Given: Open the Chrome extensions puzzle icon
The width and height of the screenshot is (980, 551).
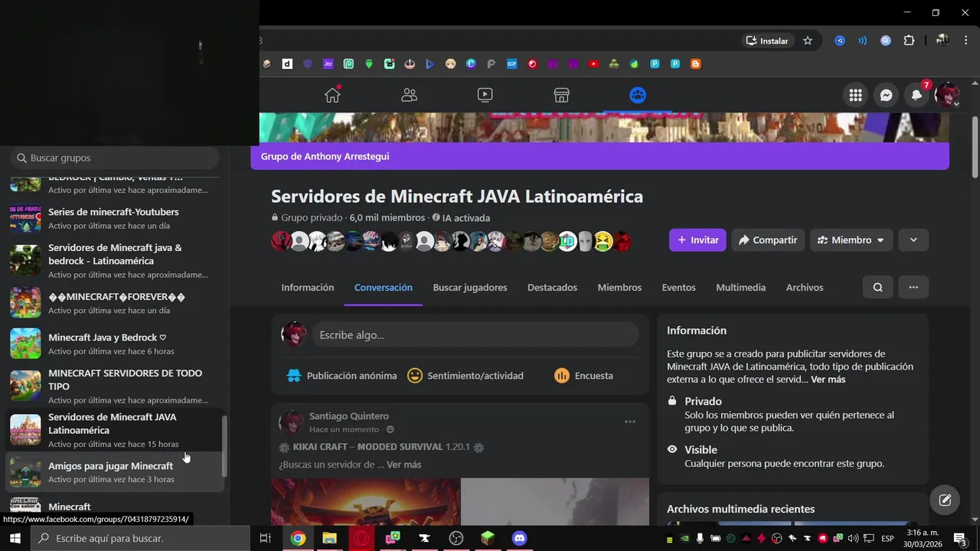Looking at the screenshot, I should (909, 41).
